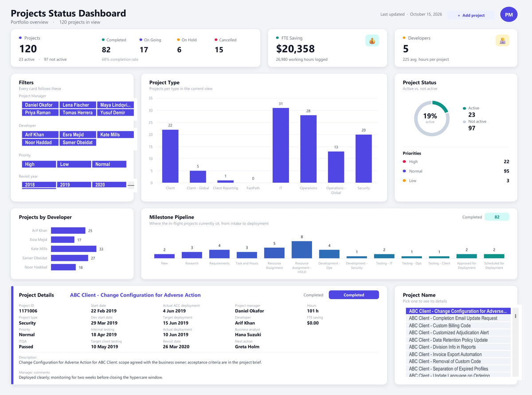Select developer filter Arif Khan
This screenshot has height=395, width=532.
(x=40, y=134)
